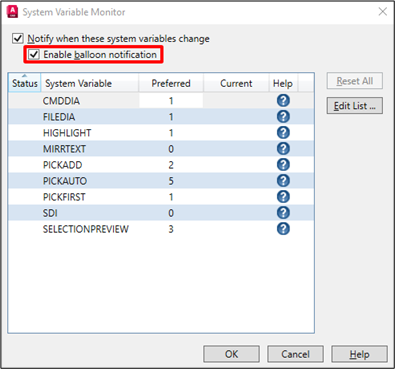Select the PICKFIRST row name
Image resolution: width=395 pixels, height=369 pixels.
pos(64,197)
